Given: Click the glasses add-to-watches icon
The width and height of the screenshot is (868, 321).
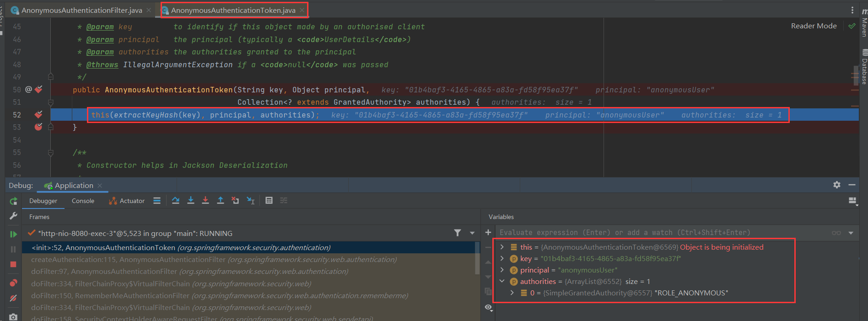Looking at the screenshot, I should click(x=836, y=233).
